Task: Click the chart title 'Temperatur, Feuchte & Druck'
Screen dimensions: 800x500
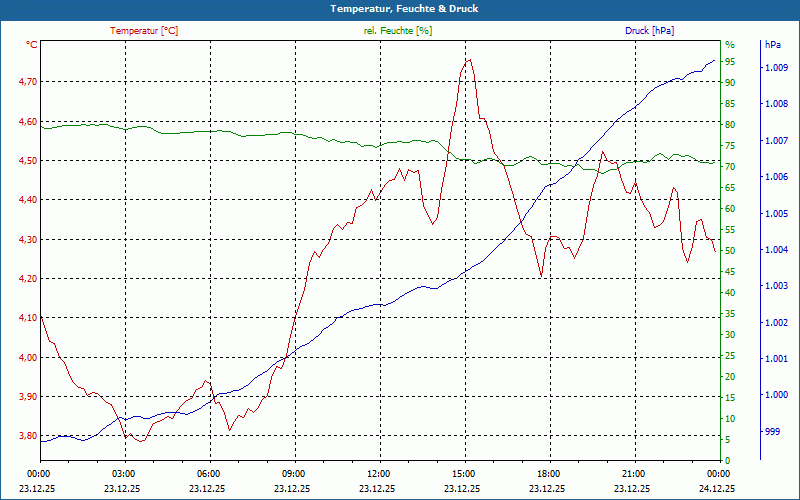Action: tap(404, 9)
